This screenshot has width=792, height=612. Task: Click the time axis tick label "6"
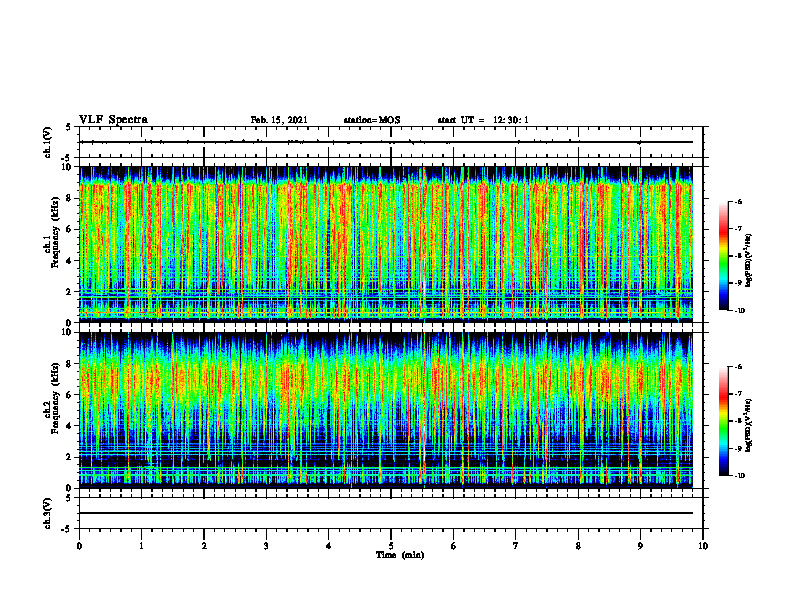[454, 546]
